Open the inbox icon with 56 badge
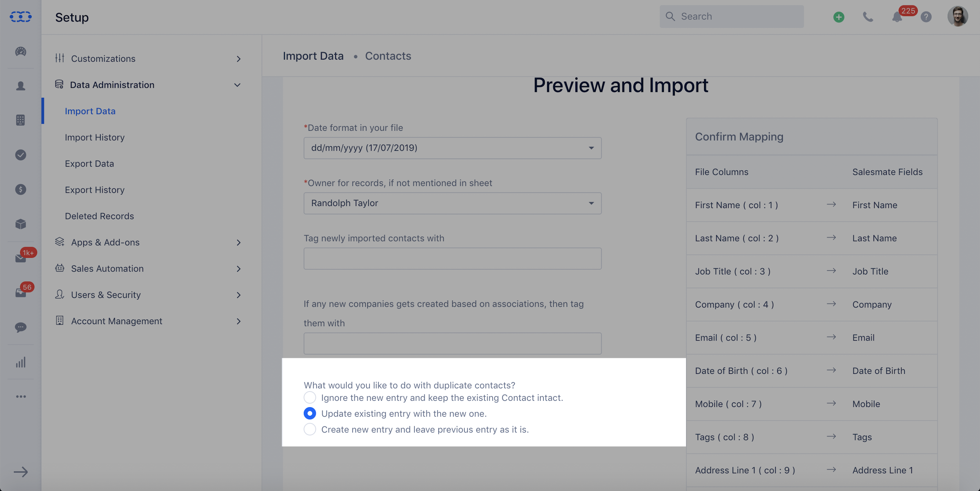The height and width of the screenshot is (491, 980). pos(20,292)
